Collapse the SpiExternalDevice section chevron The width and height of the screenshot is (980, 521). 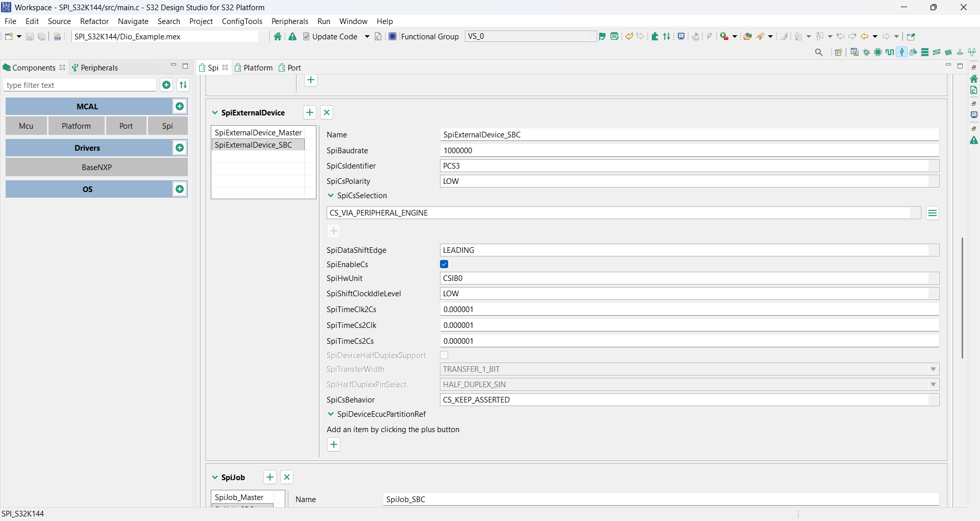click(x=215, y=112)
